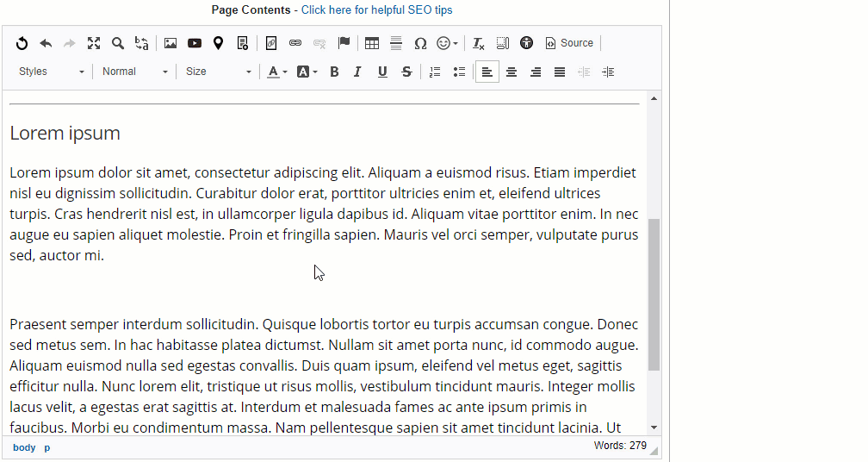Justify the text
Viewport: 868px width, 462px height.
[560, 72]
